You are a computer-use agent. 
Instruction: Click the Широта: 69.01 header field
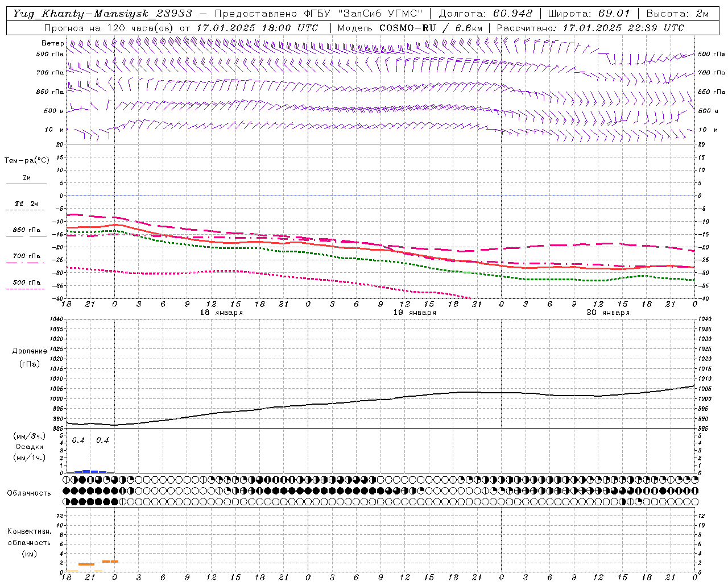(589, 14)
